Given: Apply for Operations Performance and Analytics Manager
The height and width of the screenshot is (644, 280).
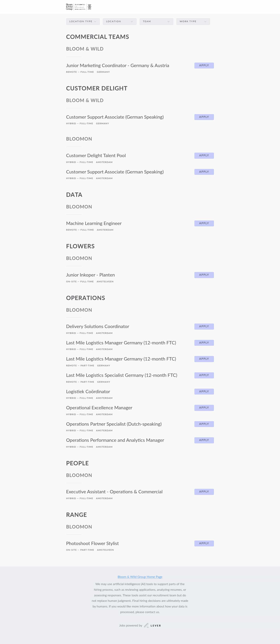Looking at the screenshot, I should pos(204,440).
